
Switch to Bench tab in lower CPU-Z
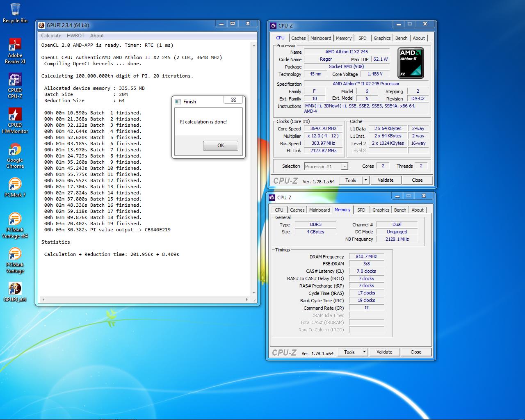[x=400, y=210]
